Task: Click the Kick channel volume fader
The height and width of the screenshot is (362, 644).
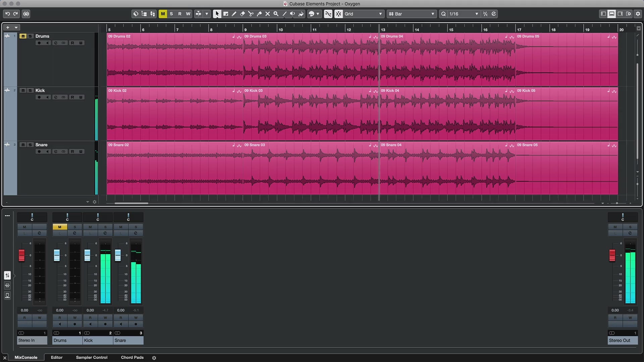Action: click(x=87, y=255)
